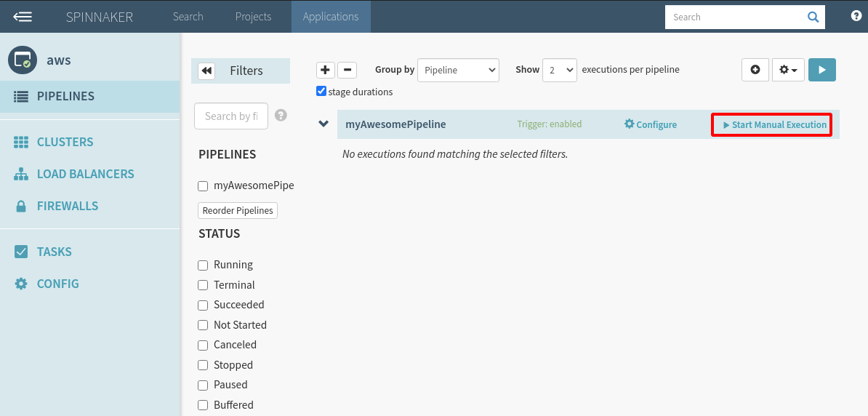Enable the Running status filter
This screenshot has height=416, width=868.
(x=204, y=265)
